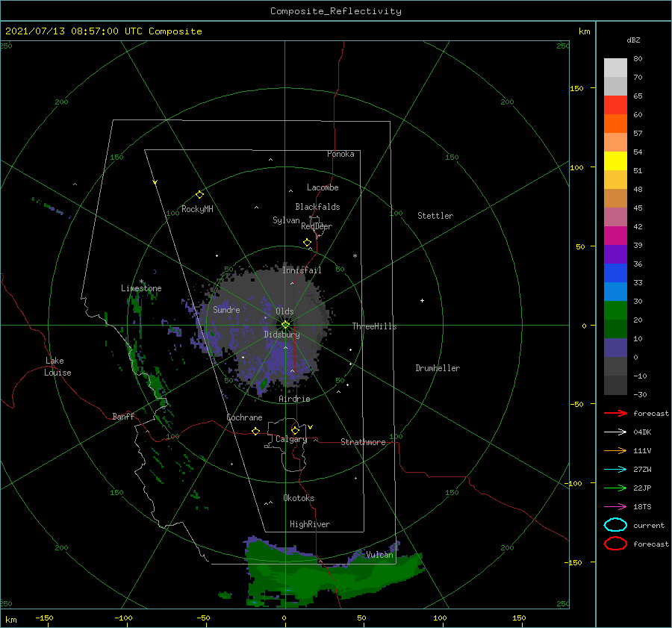Click the Calgary city label
Image resolution: width=672 pixels, height=628 pixels.
(x=291, y=439)
